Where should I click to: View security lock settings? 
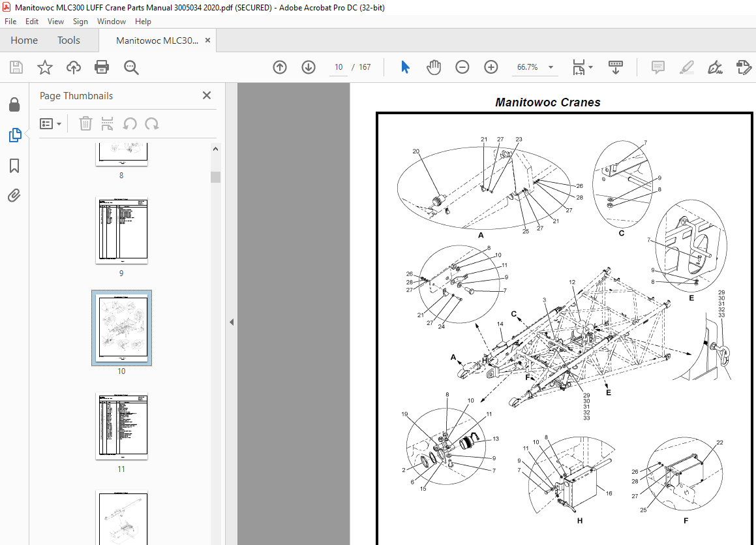[14, 104]
